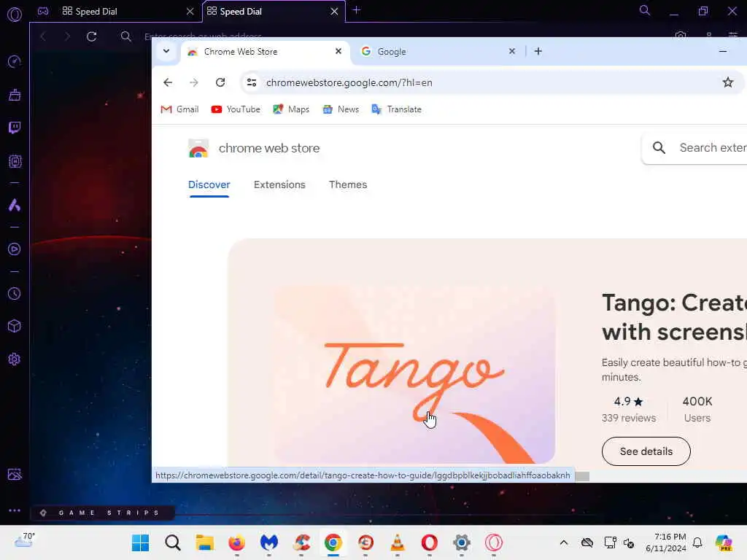Open wallpaper gallery icon in Opera sidebar

pos(15,474)
